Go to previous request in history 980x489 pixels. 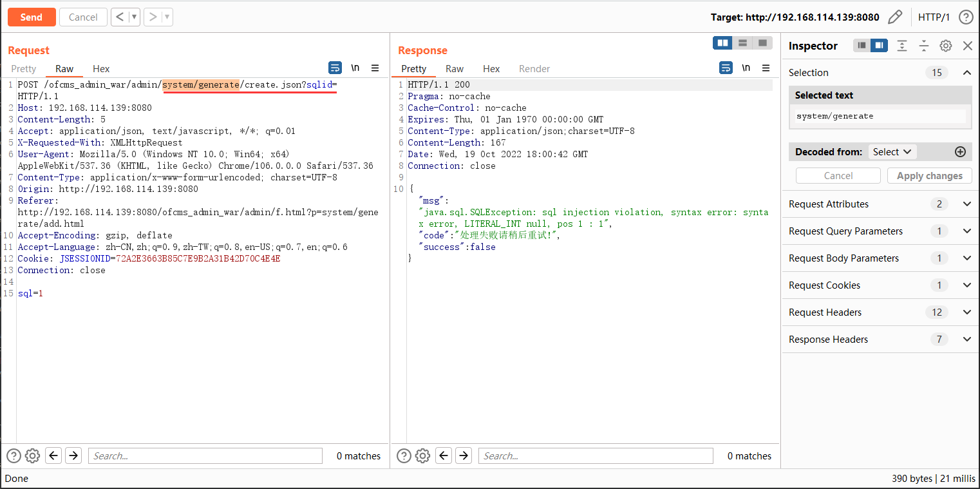coord(120,17)
